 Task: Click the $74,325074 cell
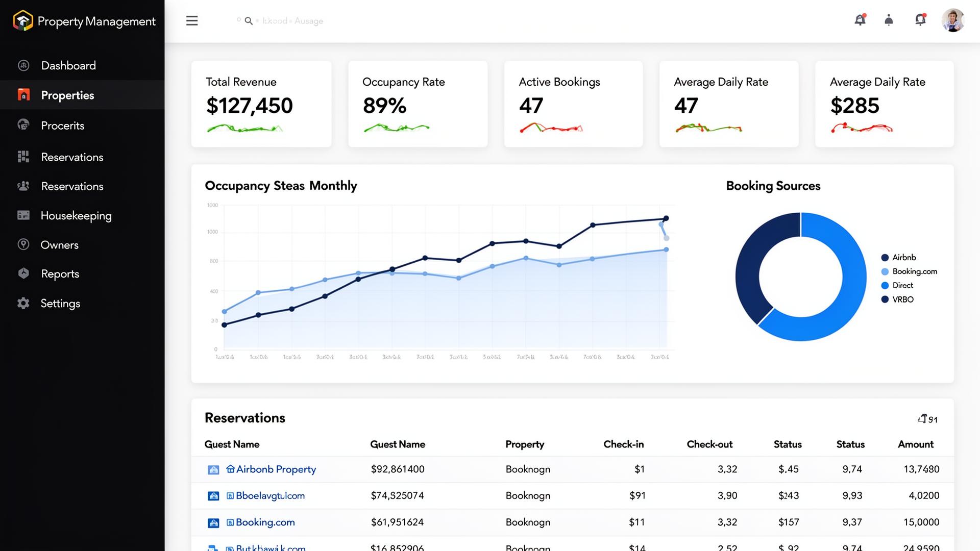pos(397,496)
